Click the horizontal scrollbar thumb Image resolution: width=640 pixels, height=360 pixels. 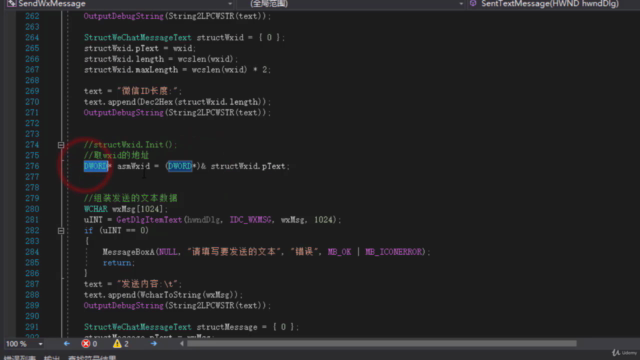click(x=382, y=344)
